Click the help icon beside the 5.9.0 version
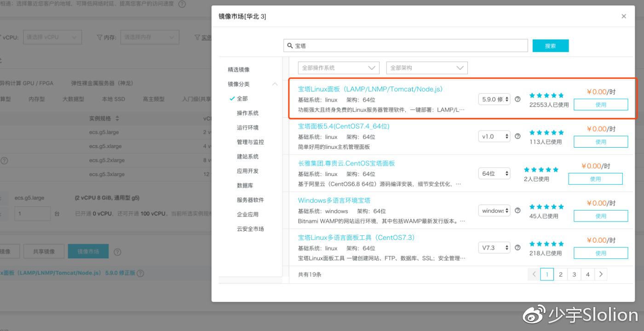 click(517, 99)
